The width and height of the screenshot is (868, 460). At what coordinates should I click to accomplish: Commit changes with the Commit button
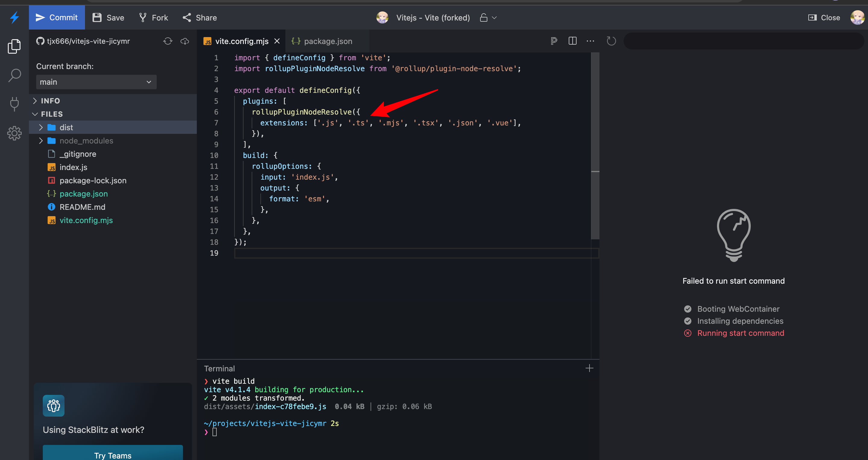[57, 17]
